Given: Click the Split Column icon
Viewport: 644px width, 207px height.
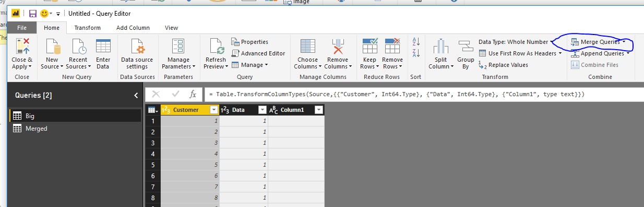Looking at the screenshot, I should pyautogui.click(x=441, y=46).
